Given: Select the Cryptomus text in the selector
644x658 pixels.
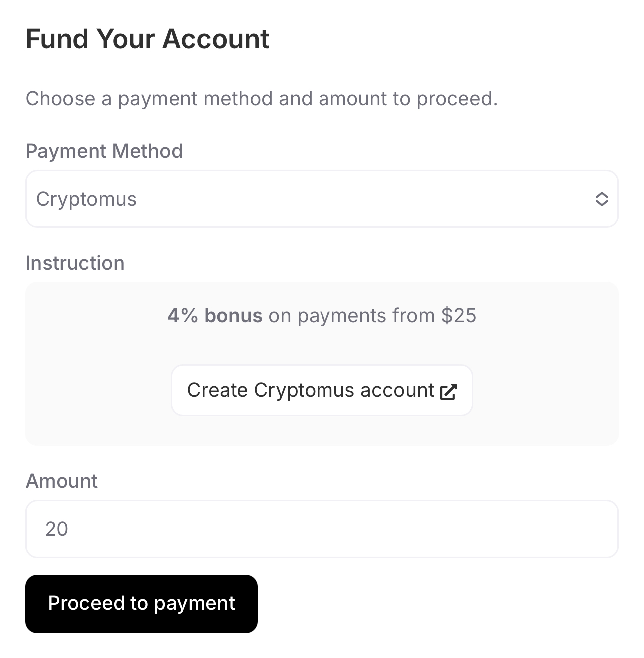Looking at the screenshot, I should click(86, 199).
